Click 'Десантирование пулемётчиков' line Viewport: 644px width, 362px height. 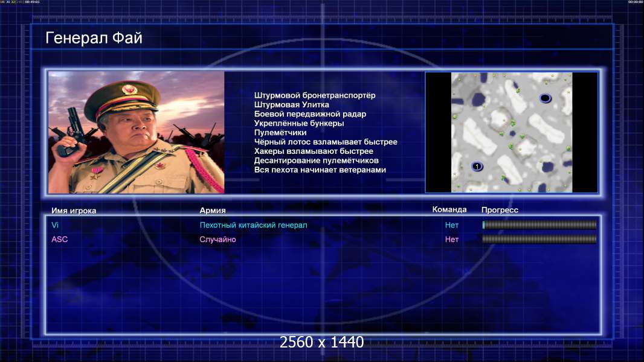[x=316, y=160]
